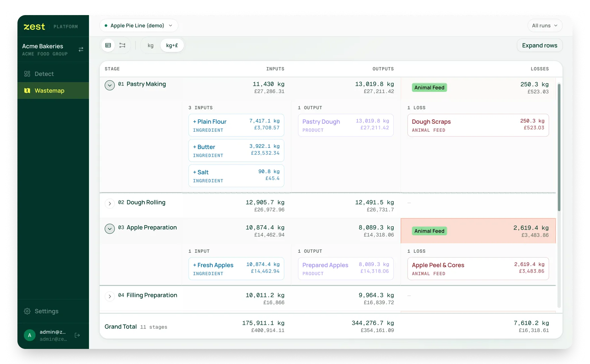Viewport: 590px width, 364px height.
Task: Open the Detect section icon in sidebar
Action: pyautogui.click(x=27, y=74)
